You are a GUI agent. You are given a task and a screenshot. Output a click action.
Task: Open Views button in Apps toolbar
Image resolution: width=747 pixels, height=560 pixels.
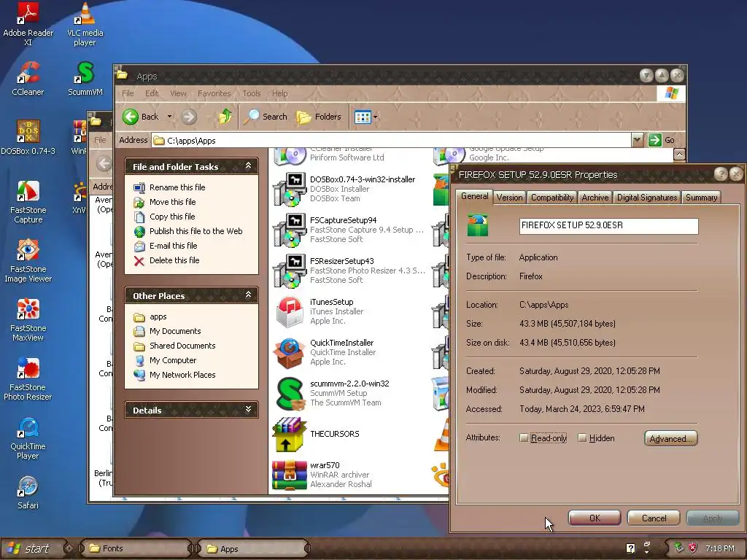tap(363, 117)
